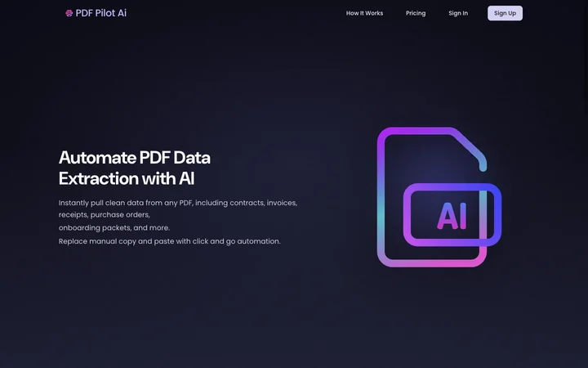This screenshot has height=368, width=588.
Task: Click text "Instantly pull clean data from any PDF"
Action: tap(125, 203)
